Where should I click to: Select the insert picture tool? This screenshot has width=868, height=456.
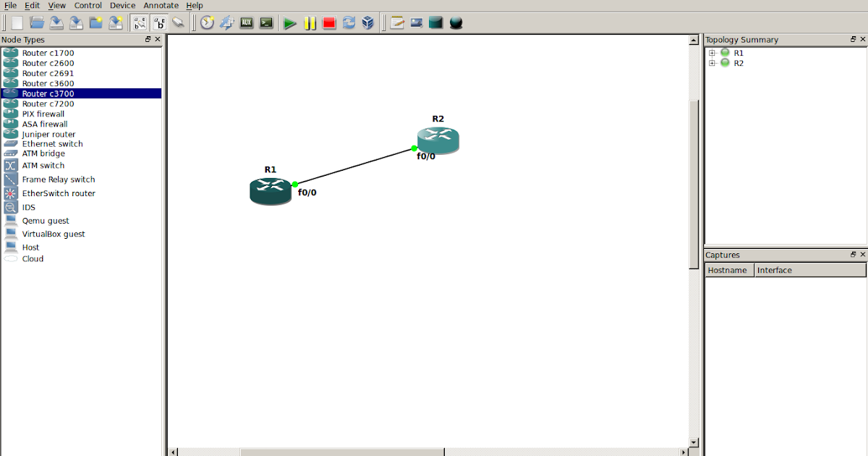tap(417, 22)
